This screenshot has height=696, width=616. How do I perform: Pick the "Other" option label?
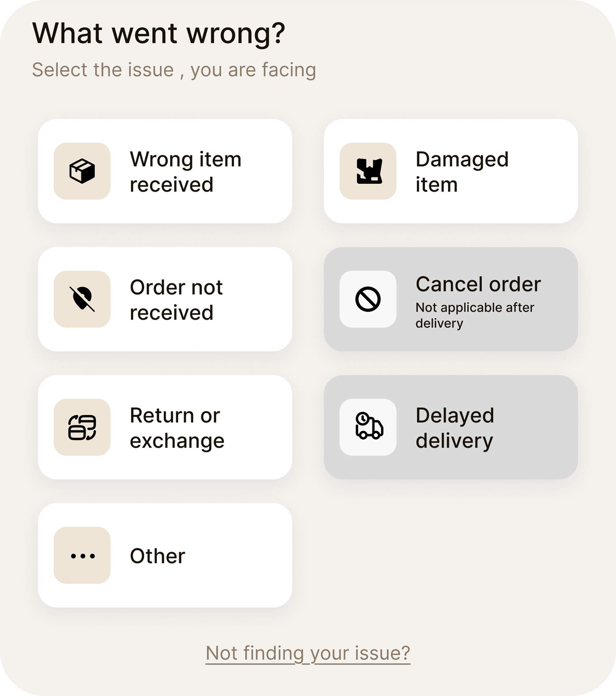coord(158,556)
